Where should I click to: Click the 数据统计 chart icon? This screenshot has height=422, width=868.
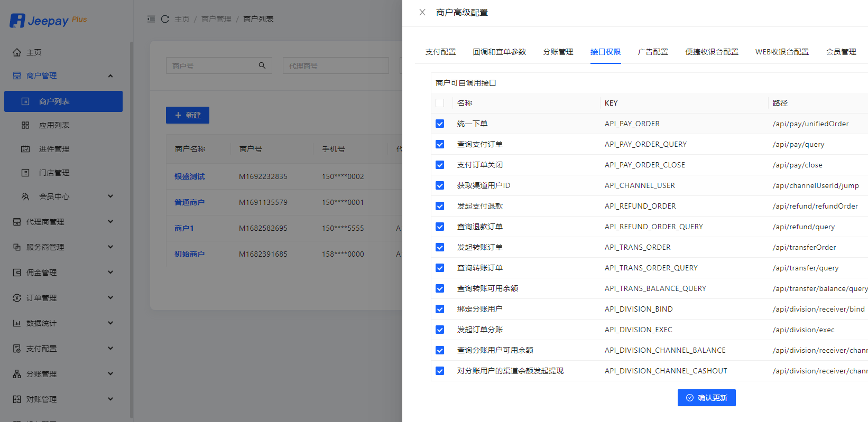pos(17,323)
